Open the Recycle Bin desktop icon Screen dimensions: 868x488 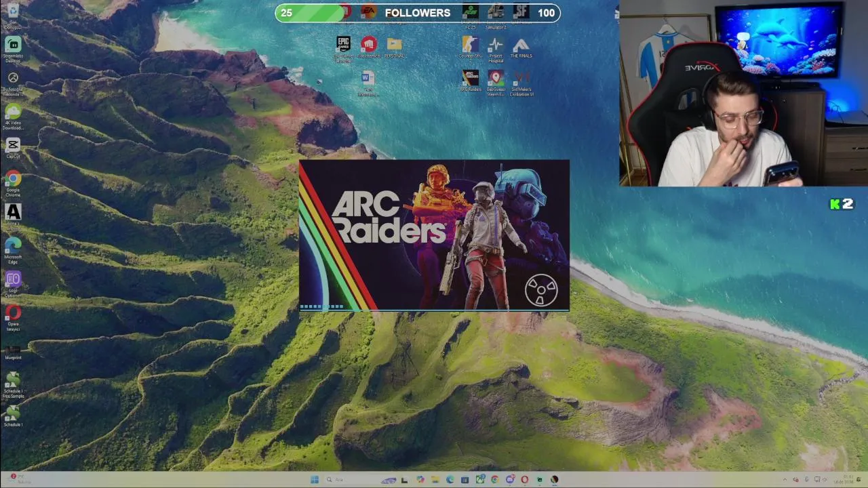click(13, 16)
